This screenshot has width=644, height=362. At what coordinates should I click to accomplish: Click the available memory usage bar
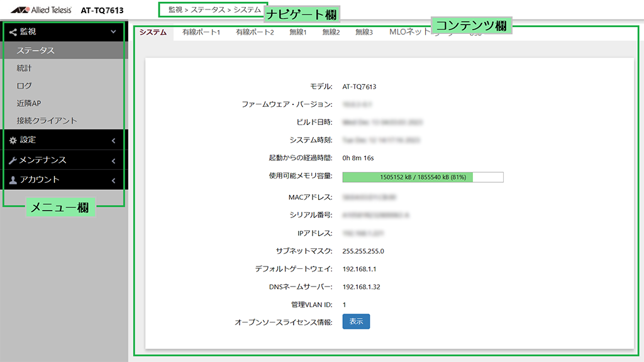tap(423, 177)
